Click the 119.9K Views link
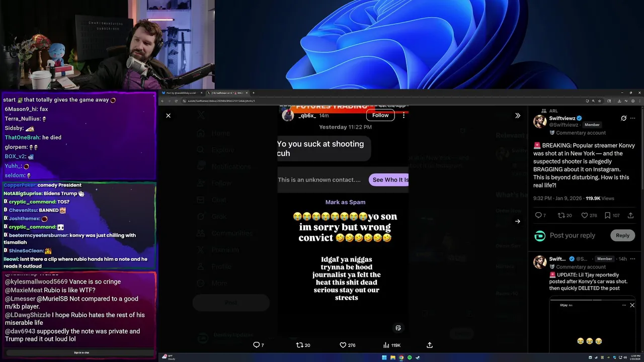Viewport: 644px width, 362px height. point(600,199)
